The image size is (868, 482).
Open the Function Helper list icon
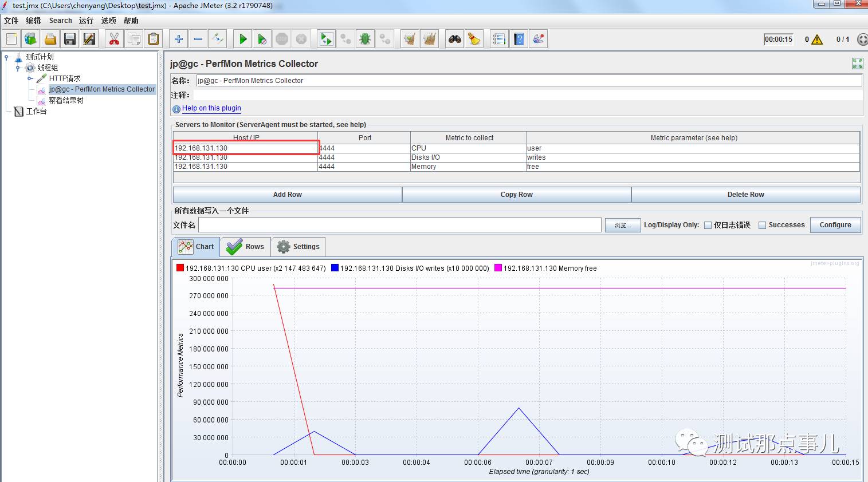[499, 39]
